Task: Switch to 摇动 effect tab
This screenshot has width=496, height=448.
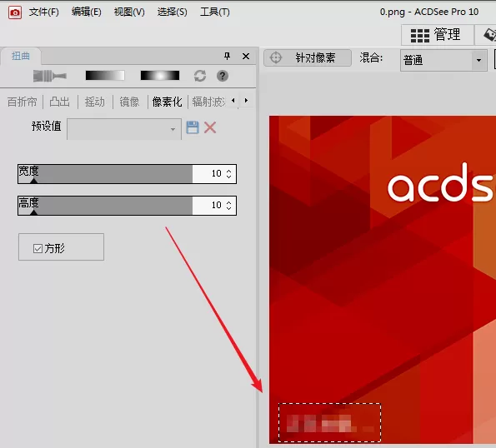Action: click(x=94, y=102)
